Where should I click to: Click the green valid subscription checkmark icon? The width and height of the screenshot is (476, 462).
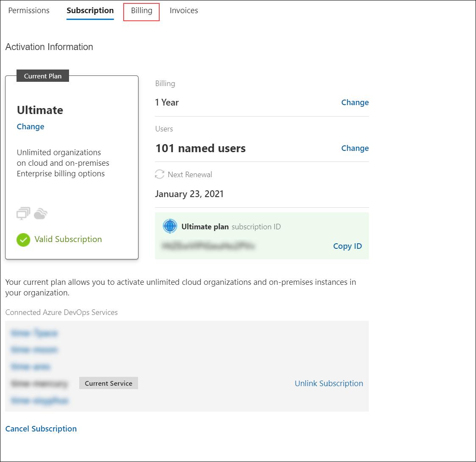pyautogui.click(x=23, y=239)
